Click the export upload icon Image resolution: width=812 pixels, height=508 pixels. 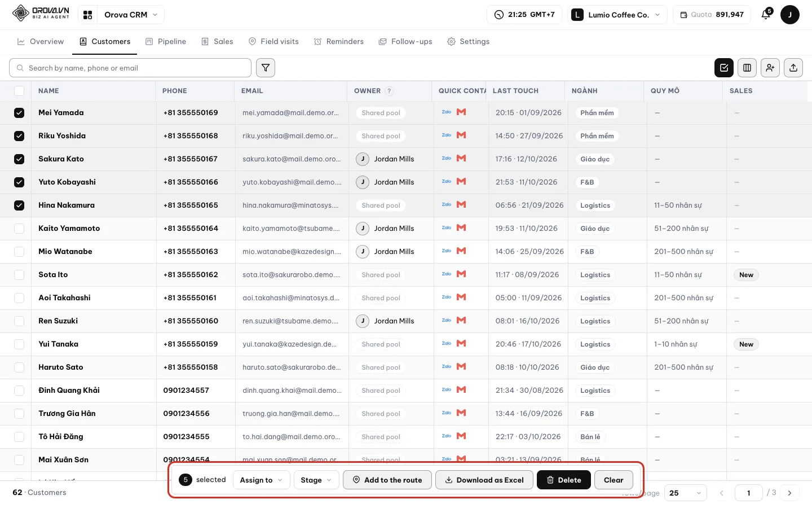(793, 68)
